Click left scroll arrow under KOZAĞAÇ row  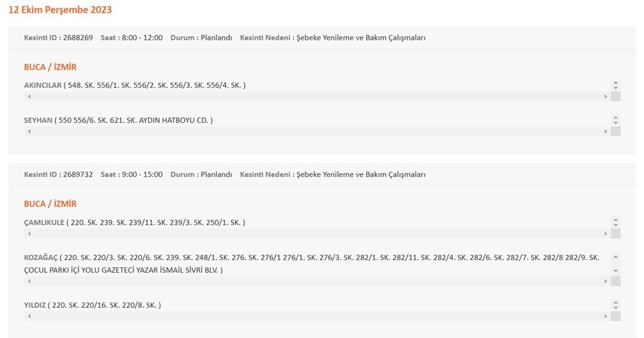pyautogui.click(x=28, y=282)
